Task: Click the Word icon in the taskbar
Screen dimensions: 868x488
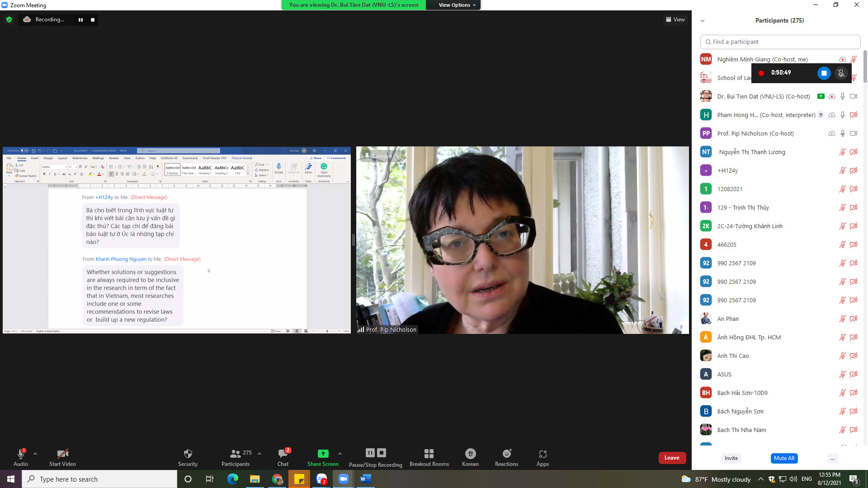Action: click(366, 479)
